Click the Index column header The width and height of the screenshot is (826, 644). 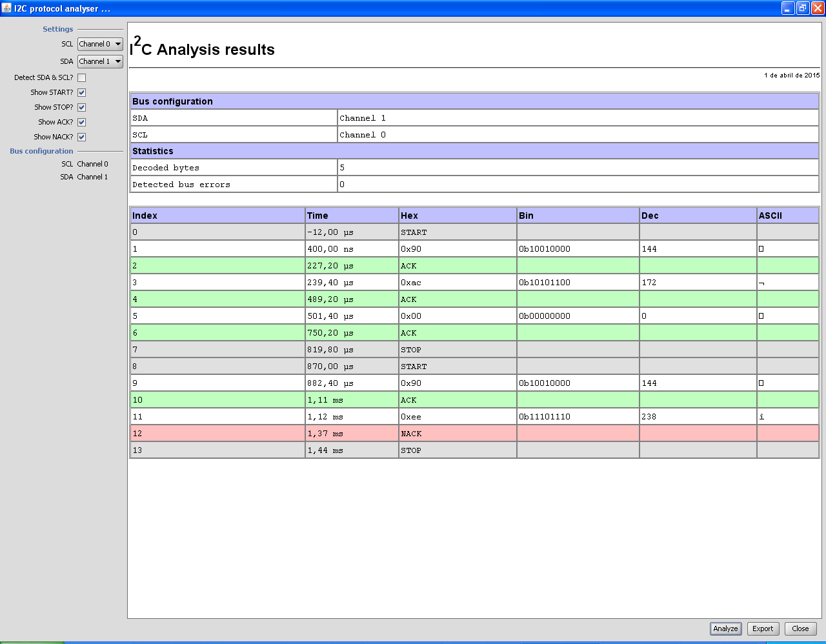(x=217, y=216)
